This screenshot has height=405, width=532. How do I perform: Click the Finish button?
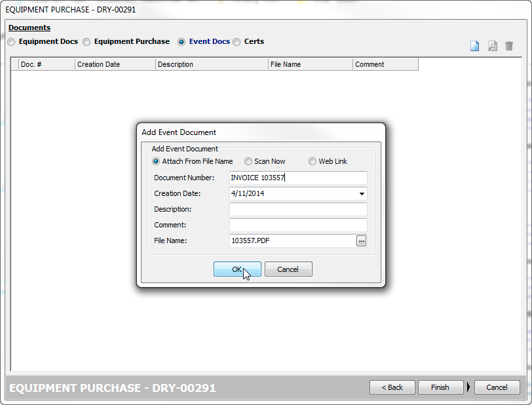tap(440, 387)
